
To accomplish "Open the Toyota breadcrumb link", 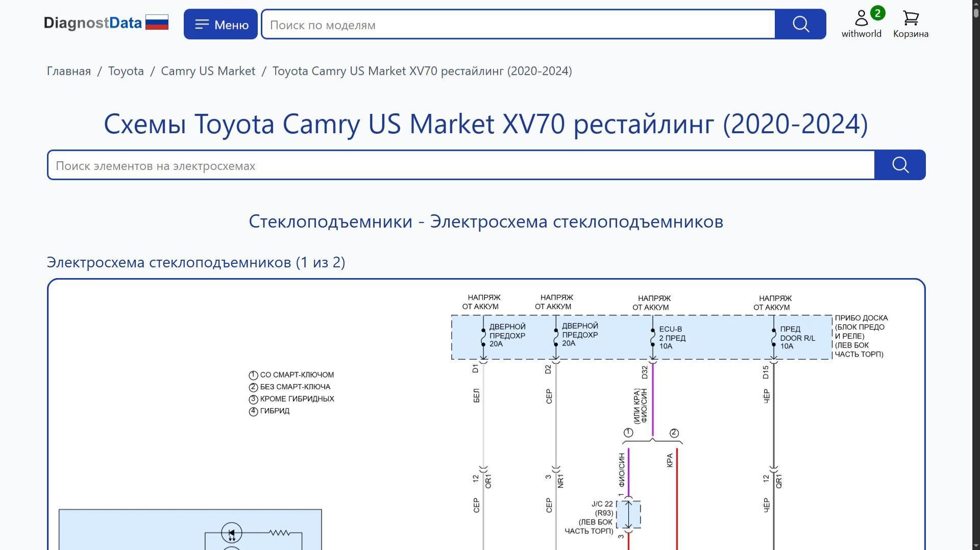I will [x=126, y=71].
